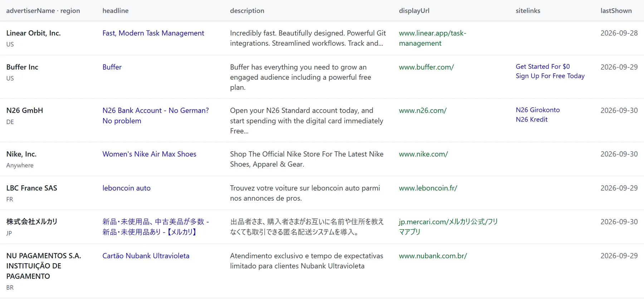
Task: Select advertiser 'LBC France SAS'
Action: pyautogui.click(x=31, y=188)
